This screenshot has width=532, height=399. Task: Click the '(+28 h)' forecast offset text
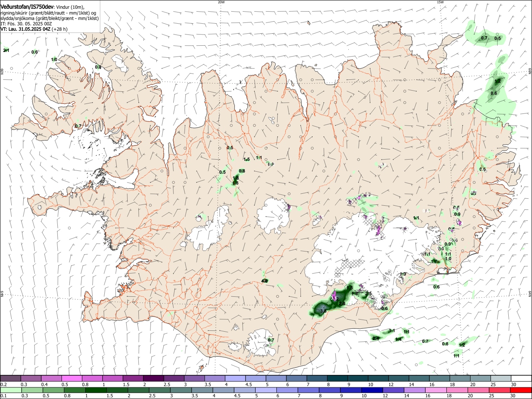(x=60, y=29)
